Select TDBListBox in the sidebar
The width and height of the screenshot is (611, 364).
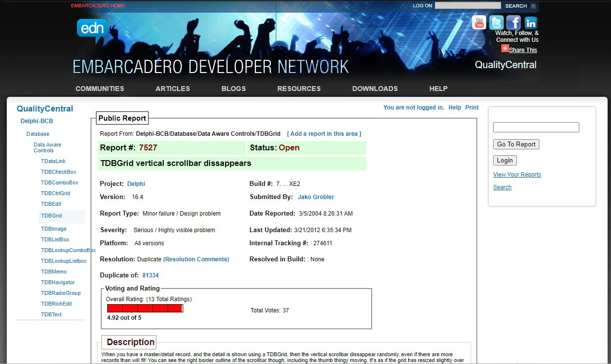coord(55,239)
